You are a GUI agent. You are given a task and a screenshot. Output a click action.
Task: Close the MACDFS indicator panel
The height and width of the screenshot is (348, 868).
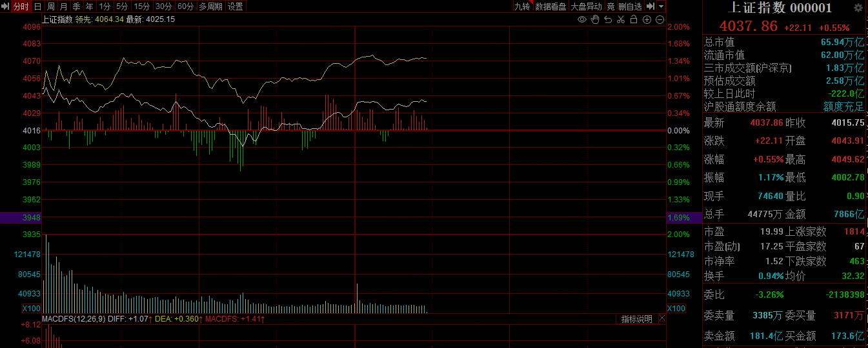tap(662, 319)
